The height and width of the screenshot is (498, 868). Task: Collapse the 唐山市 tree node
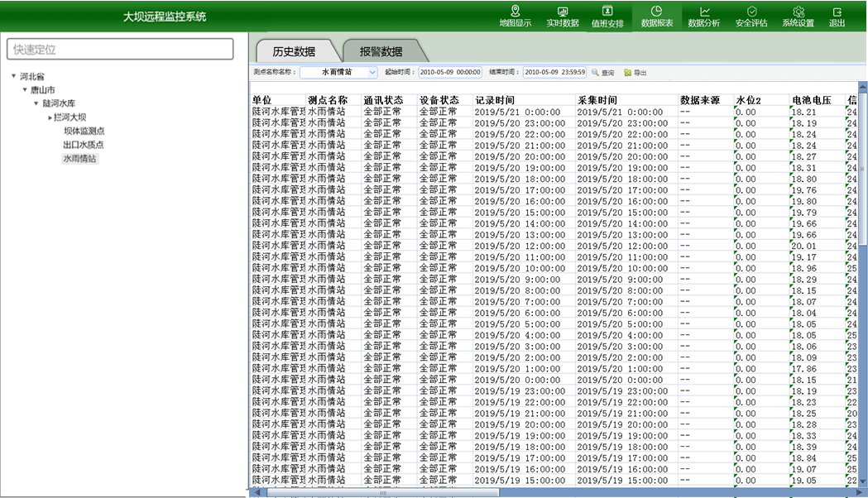(x=25, y=90)
